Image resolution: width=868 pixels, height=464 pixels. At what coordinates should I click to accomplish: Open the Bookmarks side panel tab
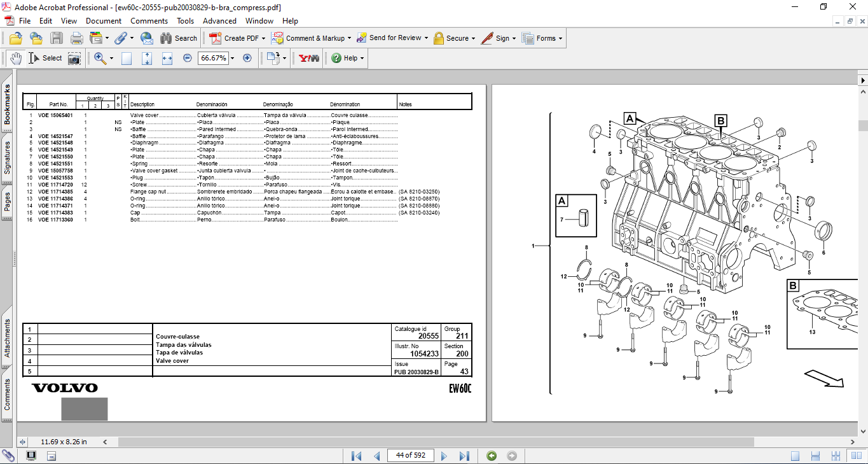tap(7, 105)
